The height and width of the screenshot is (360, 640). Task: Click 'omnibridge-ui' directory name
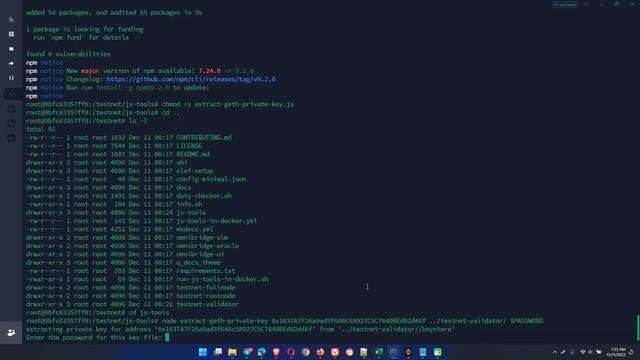(200, 254)
